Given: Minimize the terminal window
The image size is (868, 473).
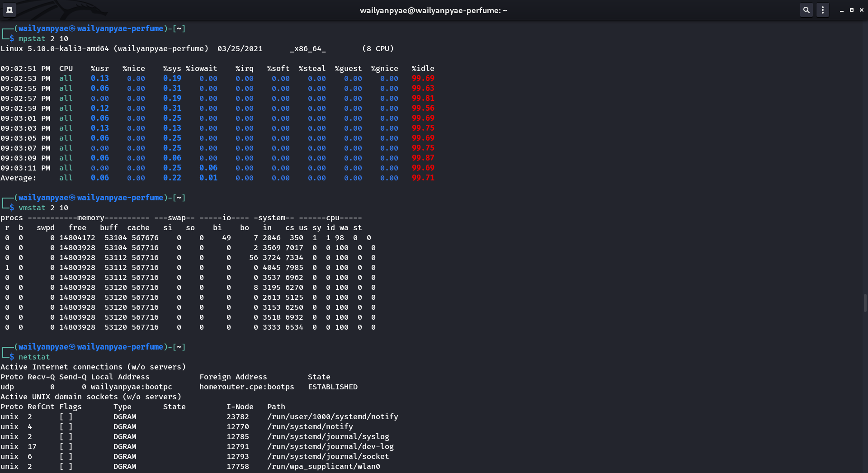Looking at the screenshot, I should (x=841, y=10).
